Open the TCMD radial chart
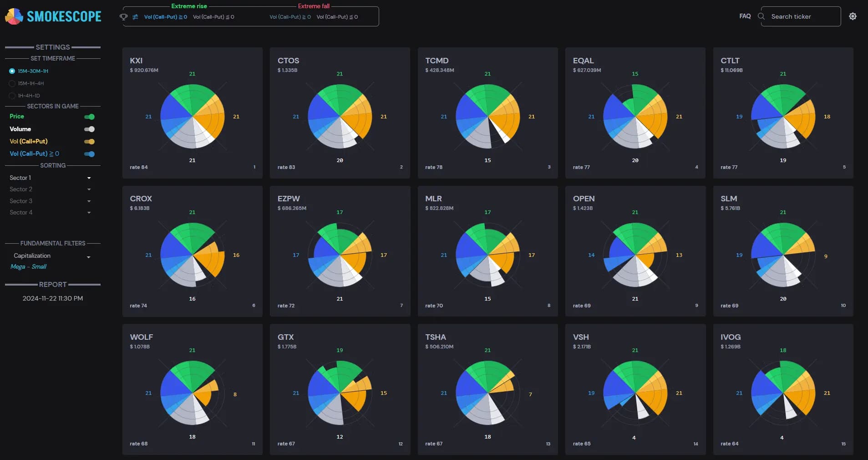 coord(487,117)
